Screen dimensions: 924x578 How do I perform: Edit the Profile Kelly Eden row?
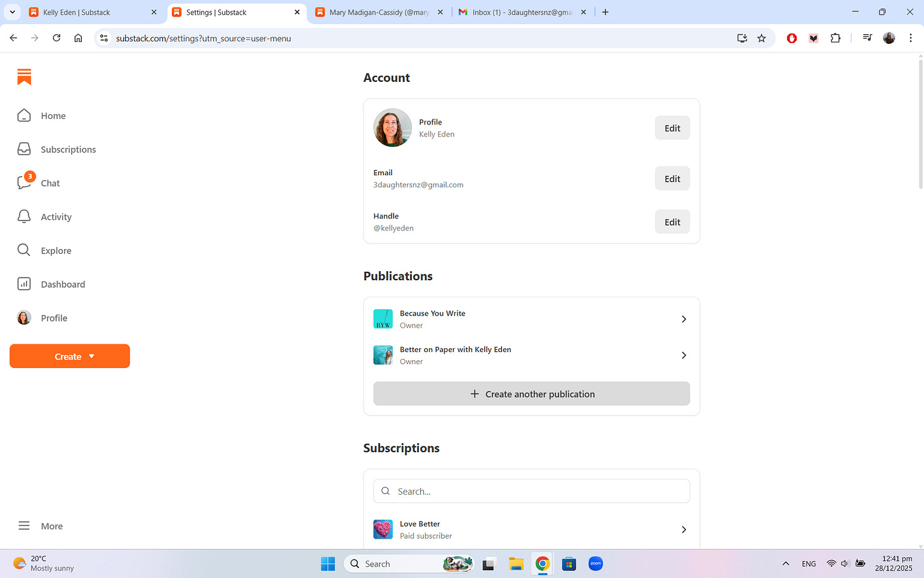click(672, 128)
